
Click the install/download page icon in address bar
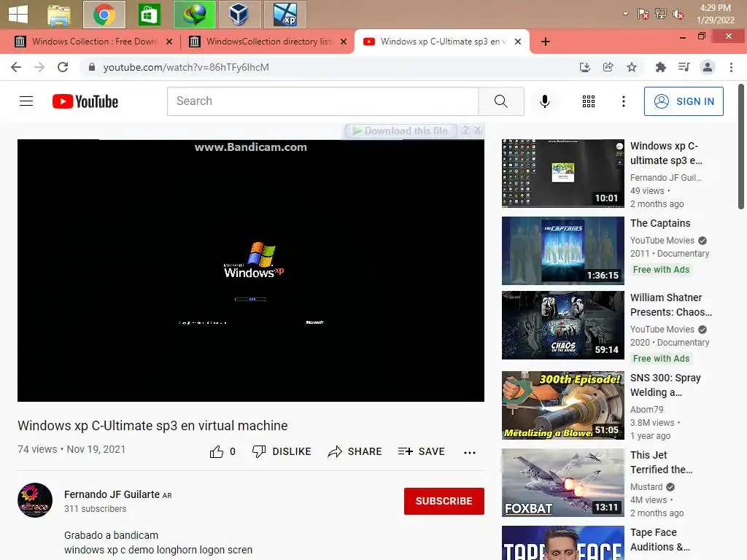tap(585, 67)
